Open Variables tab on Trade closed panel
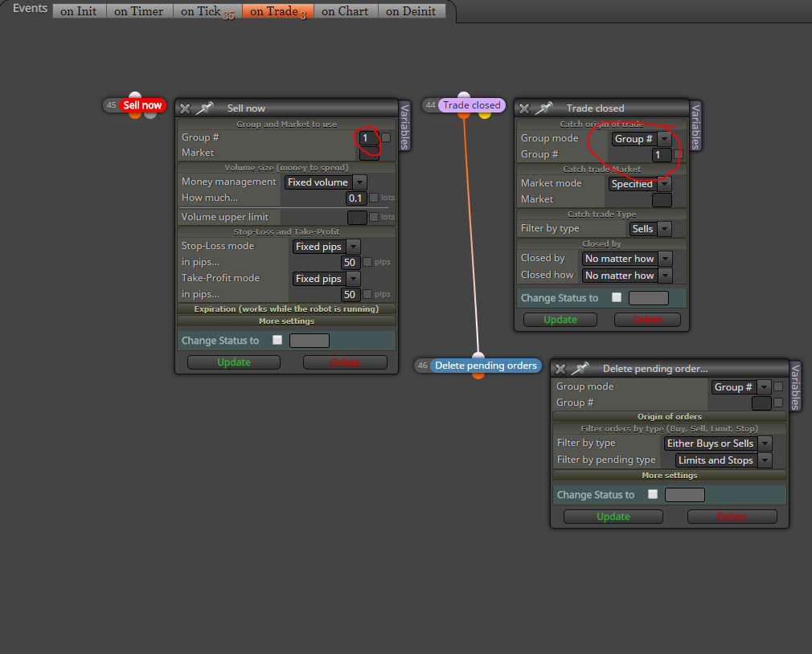The width and height of the screenshot is (812, 654). click(x=696, y=126)
